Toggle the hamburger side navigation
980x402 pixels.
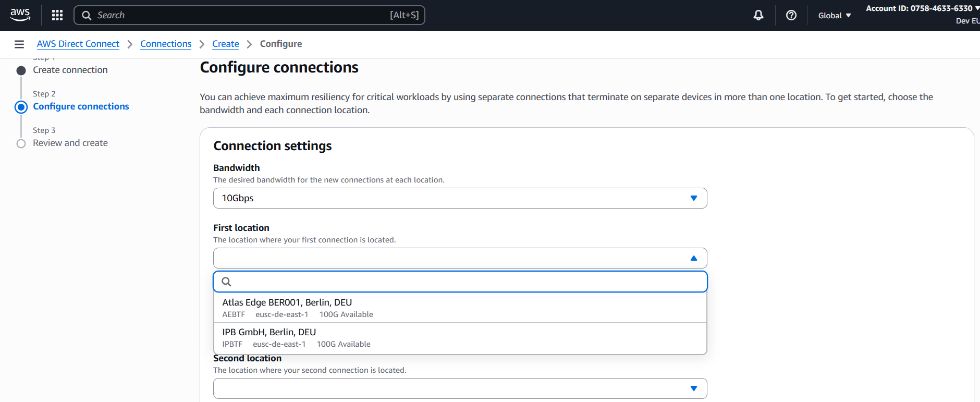click(x=19, y=44)
